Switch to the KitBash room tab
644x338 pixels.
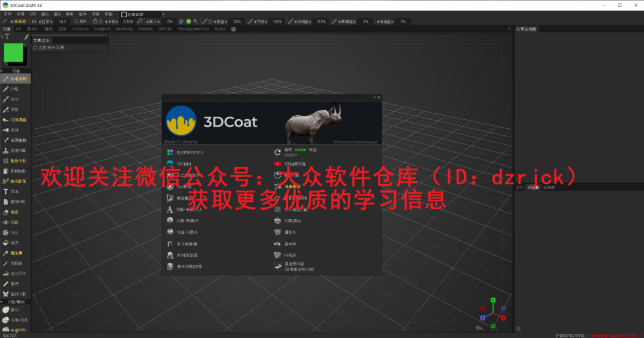pyautogui.click(x=145, y=29)
